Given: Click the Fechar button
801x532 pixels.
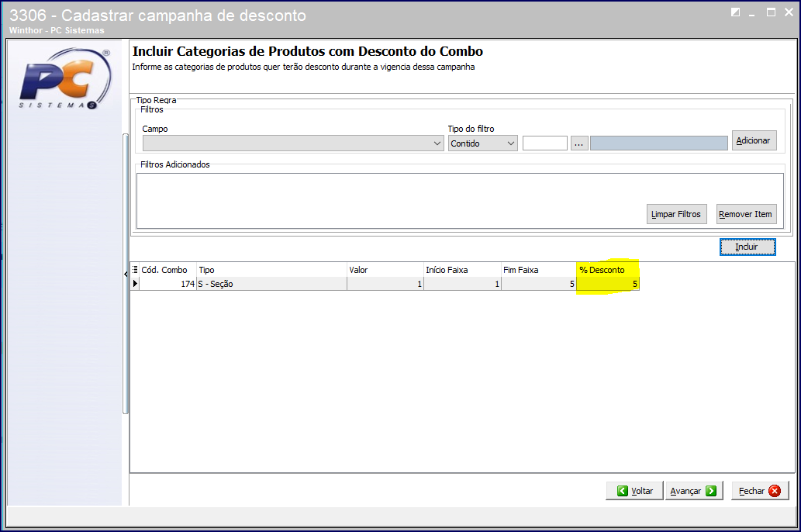Looking at the screenshot, I should pos(760,491).
